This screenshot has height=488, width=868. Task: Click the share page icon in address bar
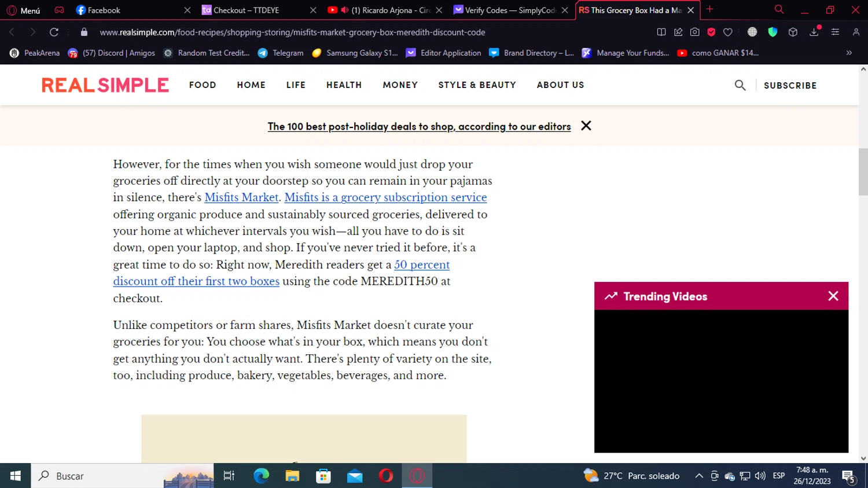click(x=678, y=32)
